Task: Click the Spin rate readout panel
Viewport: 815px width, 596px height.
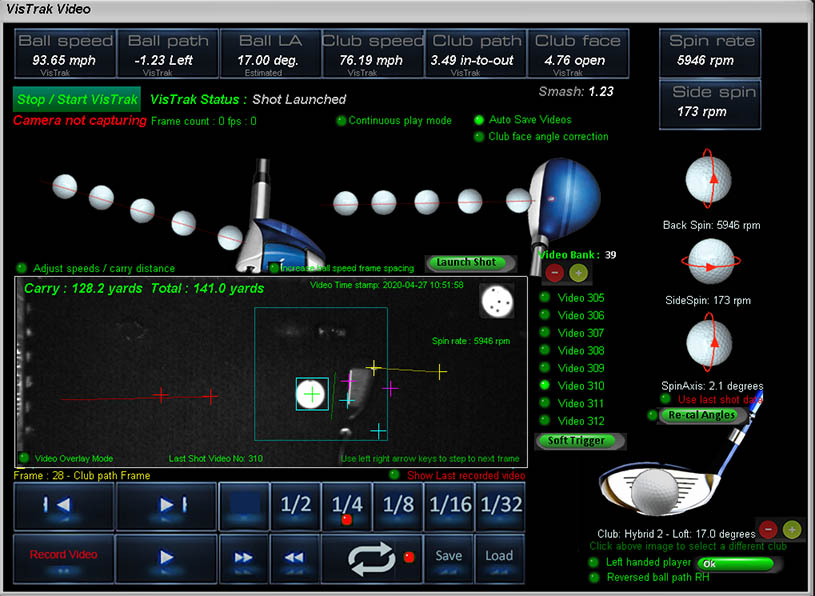Action: (x=710, y=54)
